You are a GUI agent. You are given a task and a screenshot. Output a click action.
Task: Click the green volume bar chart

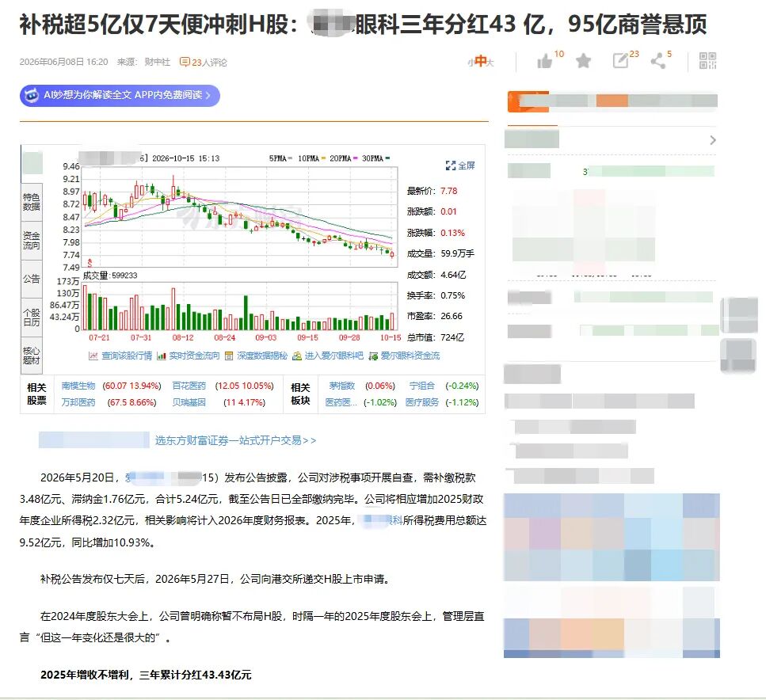[x=239, y=306]
